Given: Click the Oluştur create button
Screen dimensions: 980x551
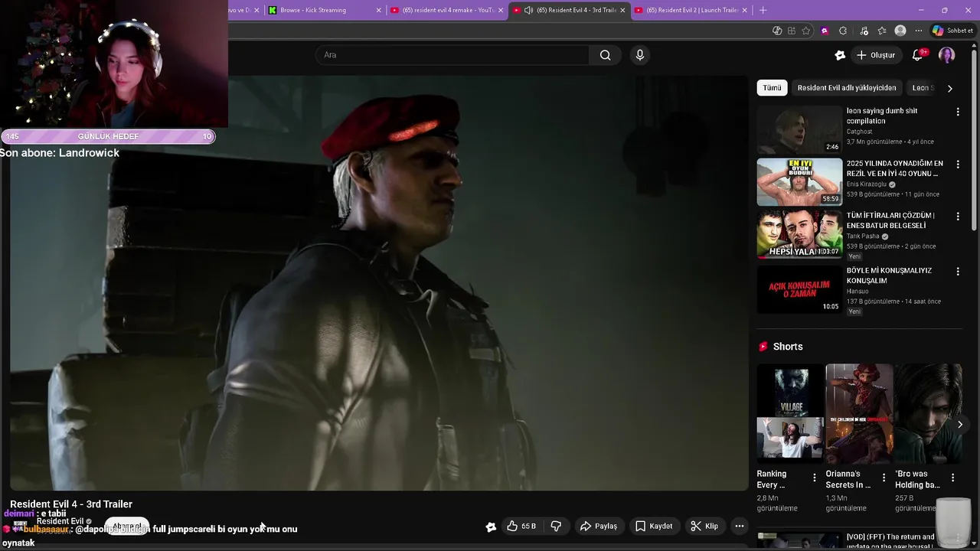Looking at the screenshot, I should [876, 55].
